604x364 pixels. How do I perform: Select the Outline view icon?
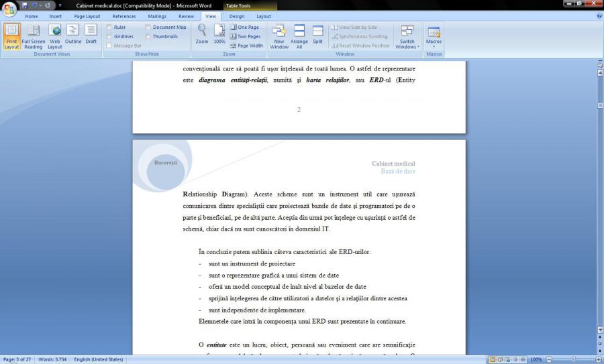[x=73, y=34]
